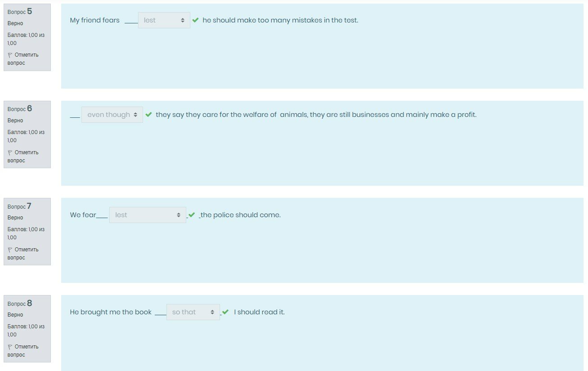Click the green checkmark after 'even though'
The height and width of the screenshot is (371, 588).
(x=148, y=115)
